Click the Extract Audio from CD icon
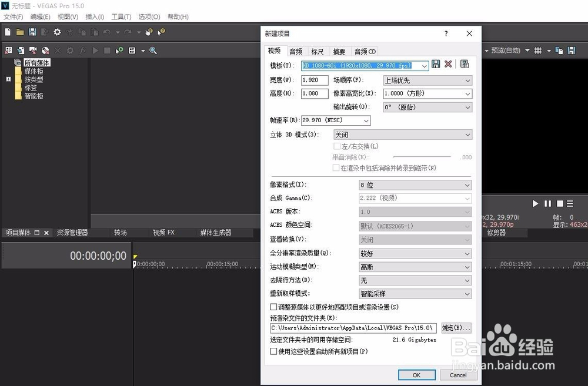 point(45,51)
